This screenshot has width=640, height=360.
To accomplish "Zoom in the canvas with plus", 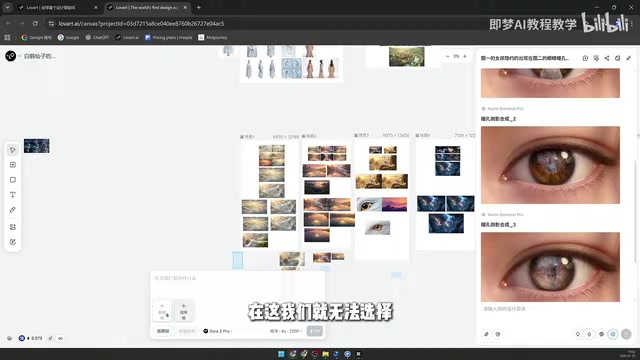I will (x=464, y=56).
